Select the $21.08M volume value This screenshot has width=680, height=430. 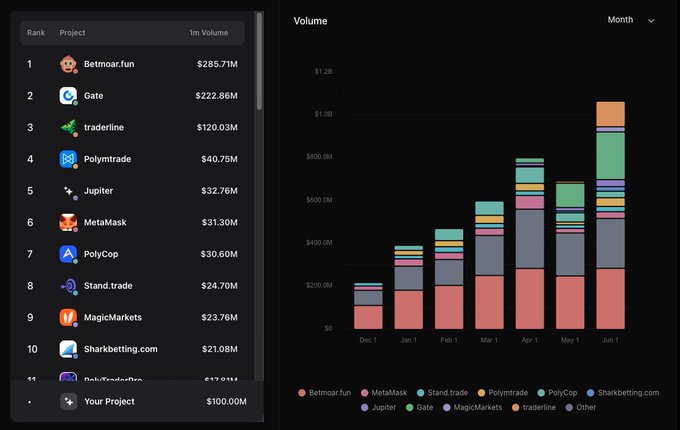[219, 349]
